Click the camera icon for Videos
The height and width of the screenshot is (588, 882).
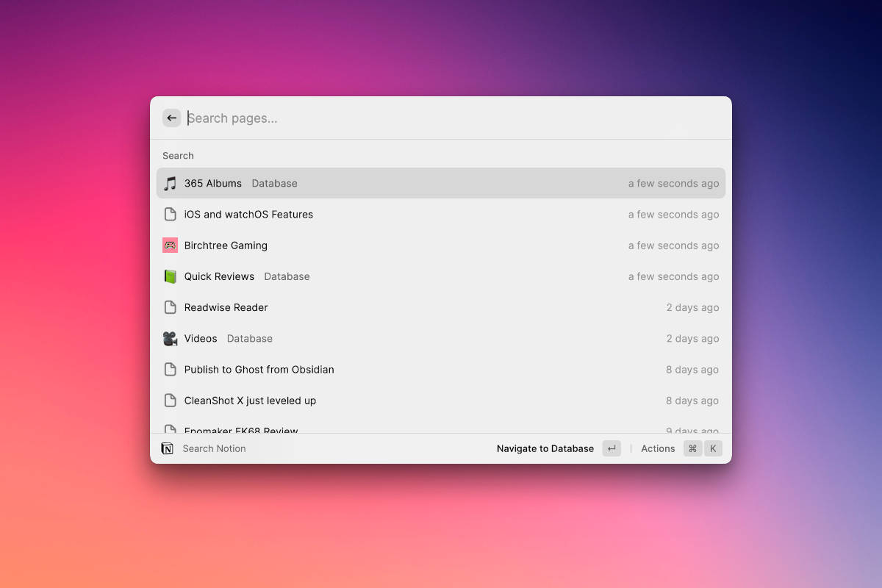[170, 338]
